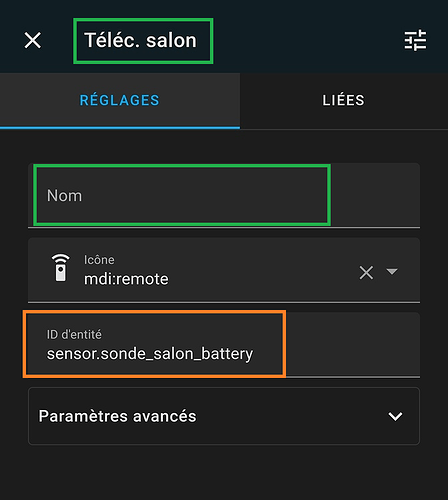Click the Téléc. salon dialog title
448x500 pixels.
pos(140,41)
